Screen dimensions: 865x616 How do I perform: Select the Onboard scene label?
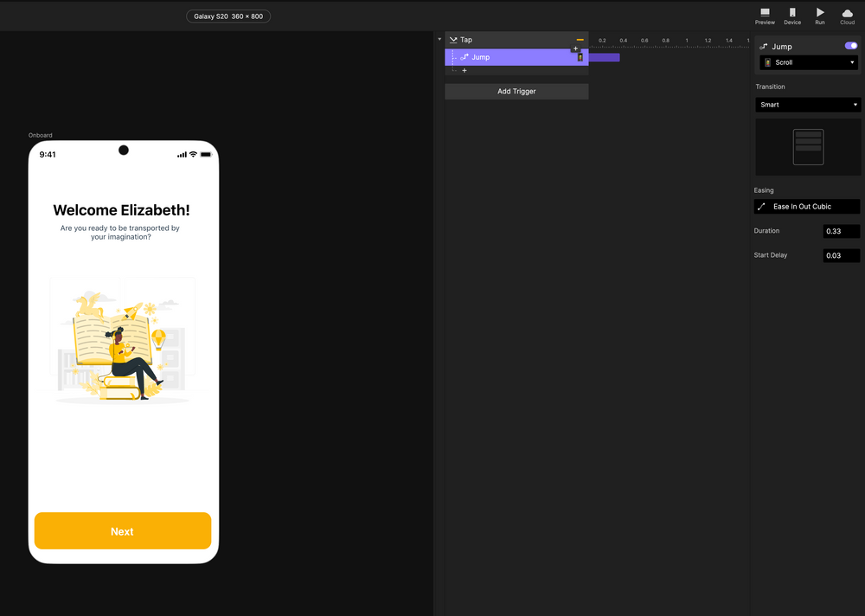40,135
